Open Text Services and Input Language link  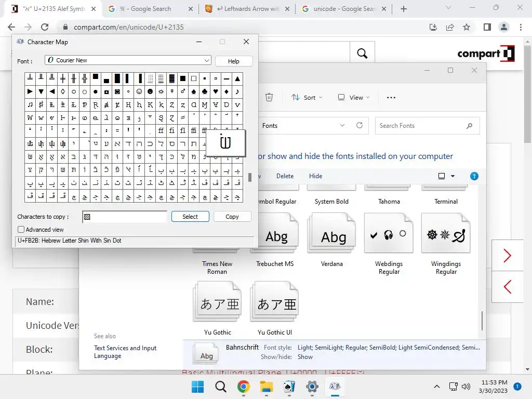125,352
